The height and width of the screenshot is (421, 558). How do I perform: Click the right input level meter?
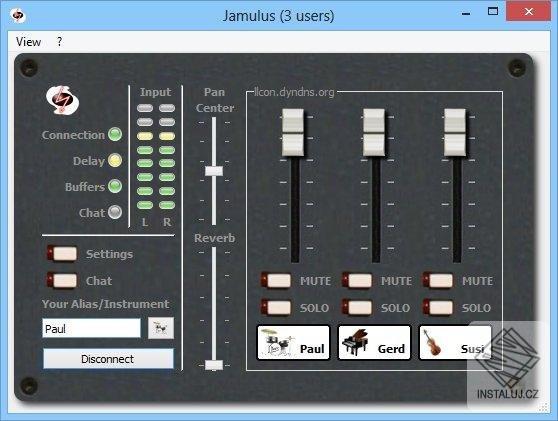(167, 157)
